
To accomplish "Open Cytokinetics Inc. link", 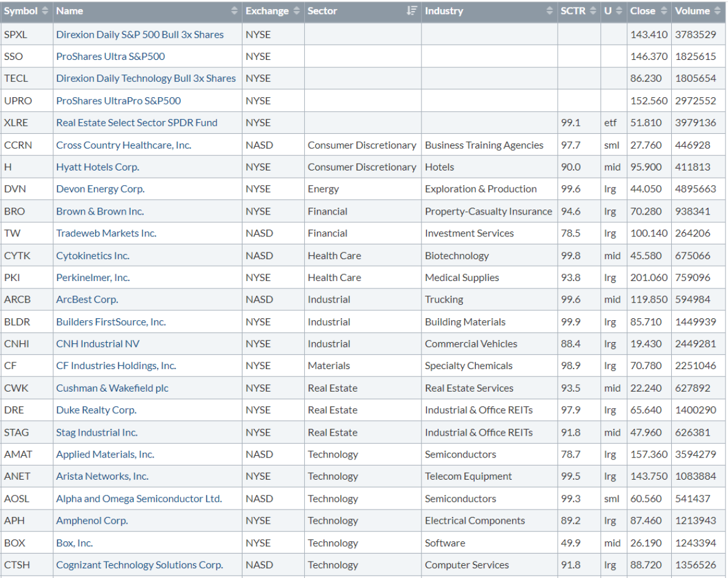I will (x=92, y=255).
